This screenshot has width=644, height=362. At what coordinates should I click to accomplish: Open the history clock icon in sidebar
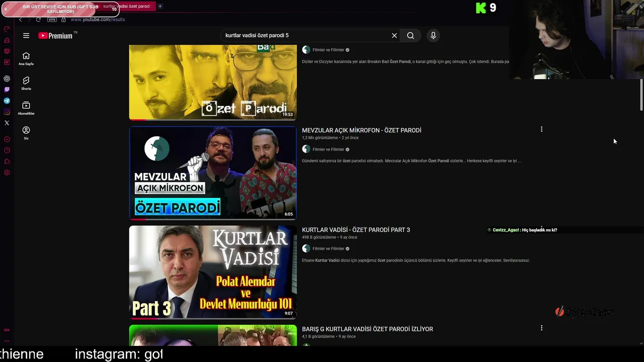pyautogui.click(x=7, y=150)
